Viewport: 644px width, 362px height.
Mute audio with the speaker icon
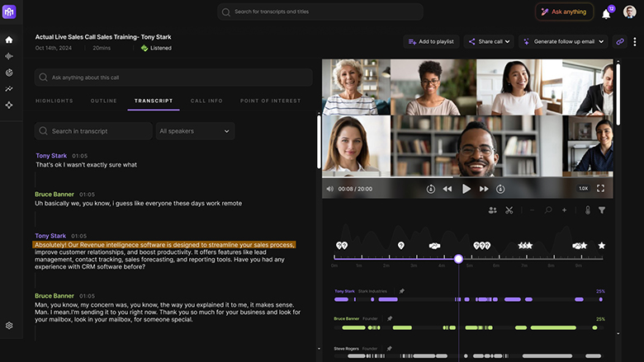[329, 189]
